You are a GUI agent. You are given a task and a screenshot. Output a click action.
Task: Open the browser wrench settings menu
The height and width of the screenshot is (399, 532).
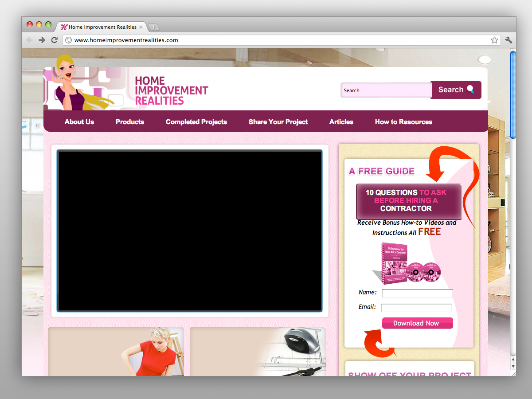point(509,40)
